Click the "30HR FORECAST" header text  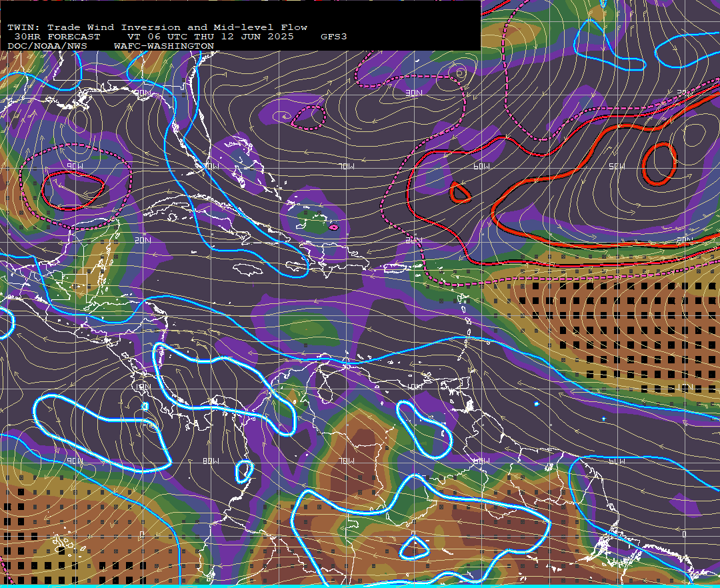pos(57,37)
